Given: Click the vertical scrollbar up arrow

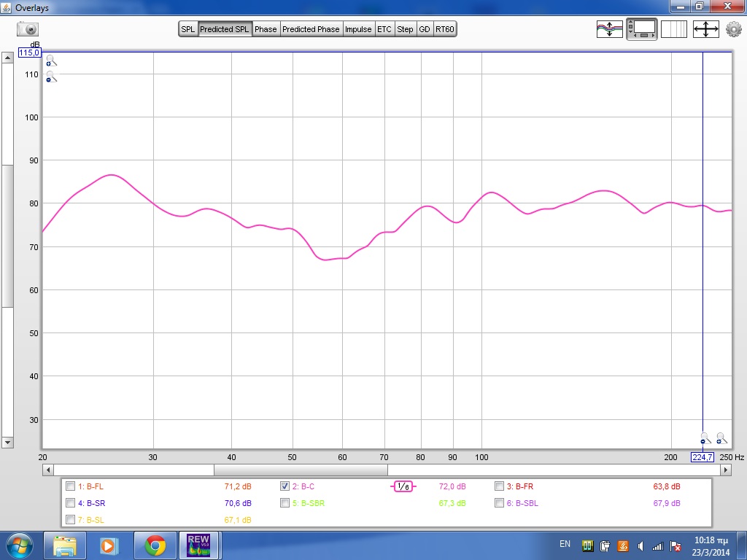Looking at the screenshot, I should [7, 56].
